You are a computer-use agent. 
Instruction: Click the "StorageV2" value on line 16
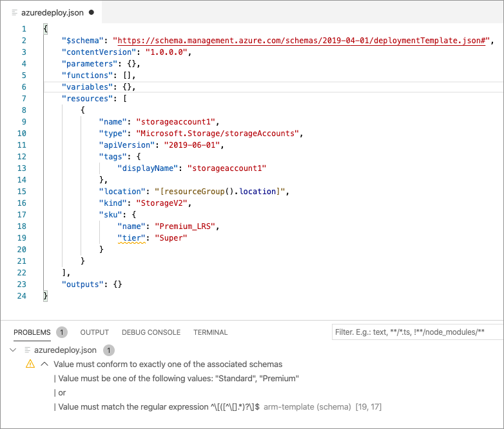(162, 203)
